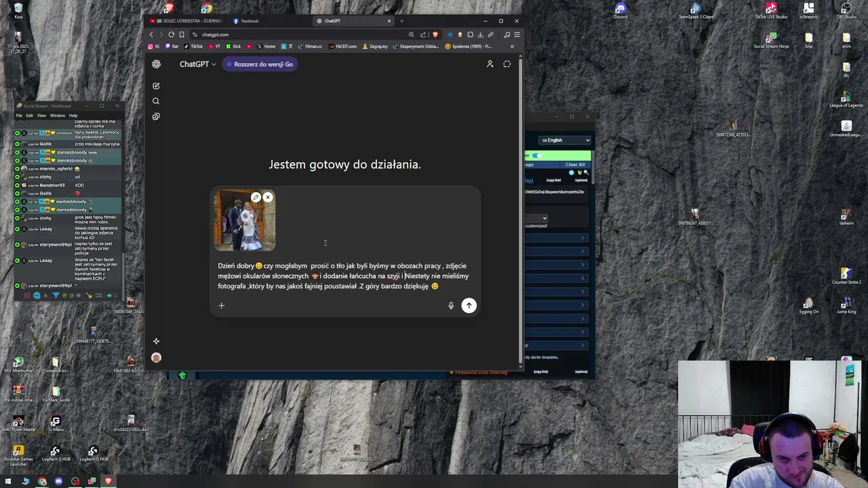The width and height of the screenshot is (868, 488).
Task: Click the zoom magnifier icon in address bar
Action: point(412,35)
